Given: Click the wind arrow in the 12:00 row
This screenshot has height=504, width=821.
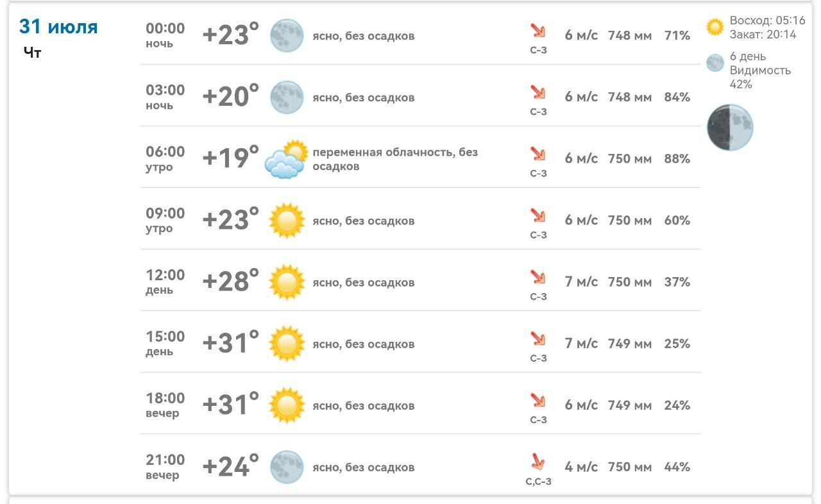Looking at the screenshot, I should pyautogui.click(x=538, y=276).
